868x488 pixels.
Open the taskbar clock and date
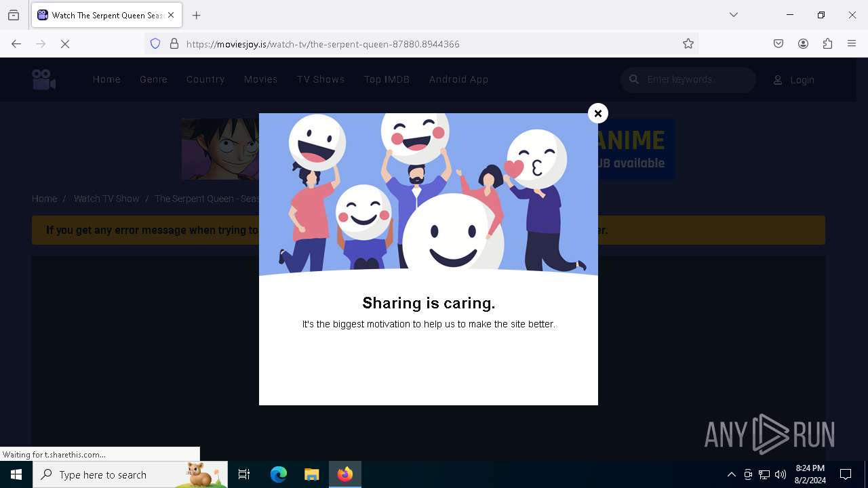point(810,474)
